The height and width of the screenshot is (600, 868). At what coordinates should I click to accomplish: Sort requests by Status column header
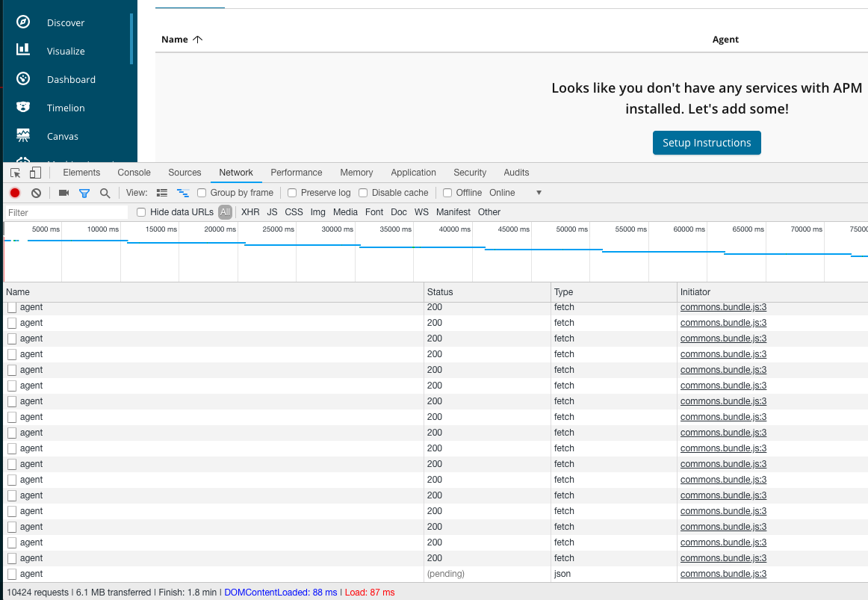click(x=487, y=292)
